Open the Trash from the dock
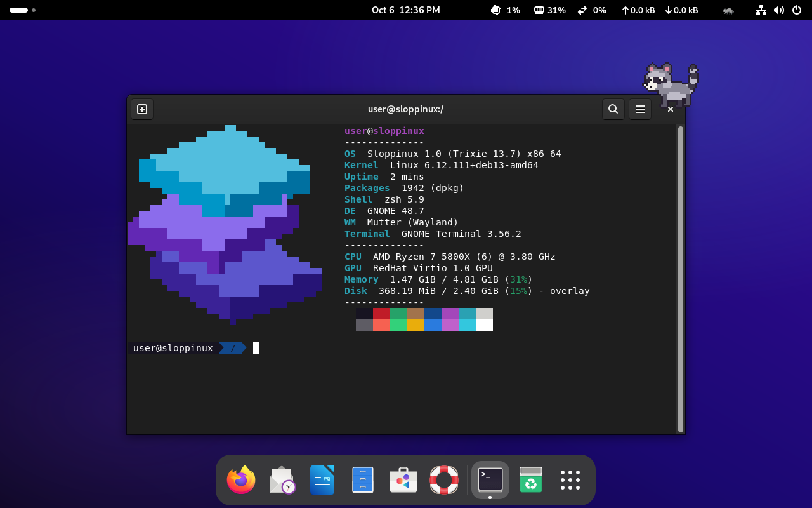 point(531,480)
